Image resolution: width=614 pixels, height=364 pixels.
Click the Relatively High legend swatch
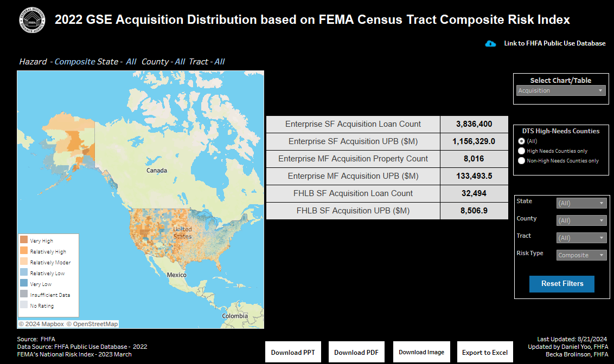pyautogui.click(x=24, y=250)
